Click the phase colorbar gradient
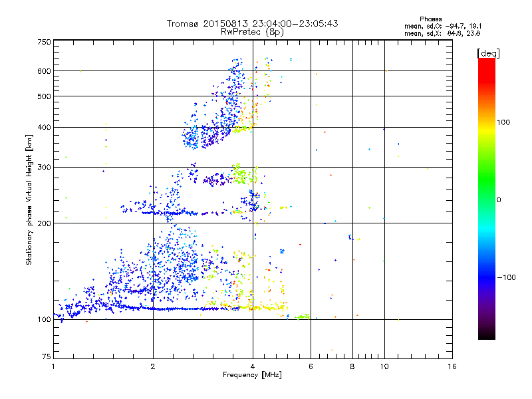The height and width of the screenshot is (399, 532). [x=487, y=199]
